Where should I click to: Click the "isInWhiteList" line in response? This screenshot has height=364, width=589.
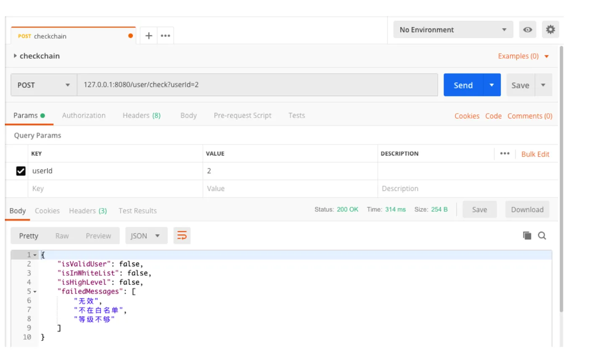104,273
